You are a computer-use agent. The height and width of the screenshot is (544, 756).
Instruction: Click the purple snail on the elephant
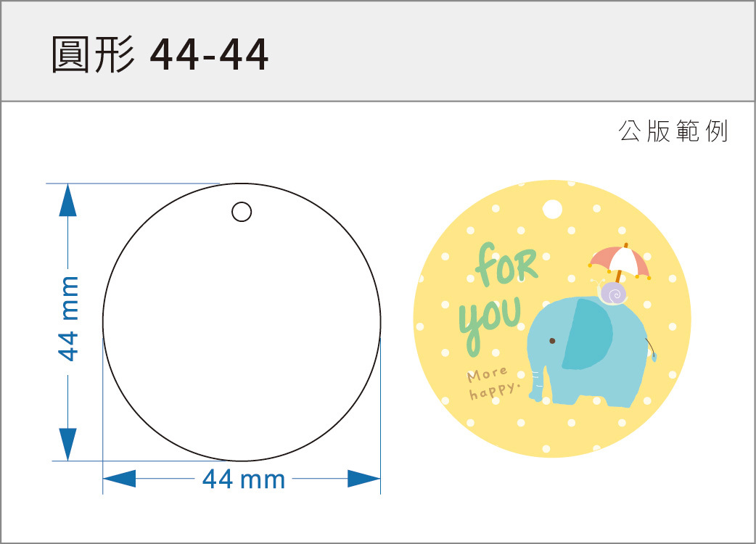point(613,294)
